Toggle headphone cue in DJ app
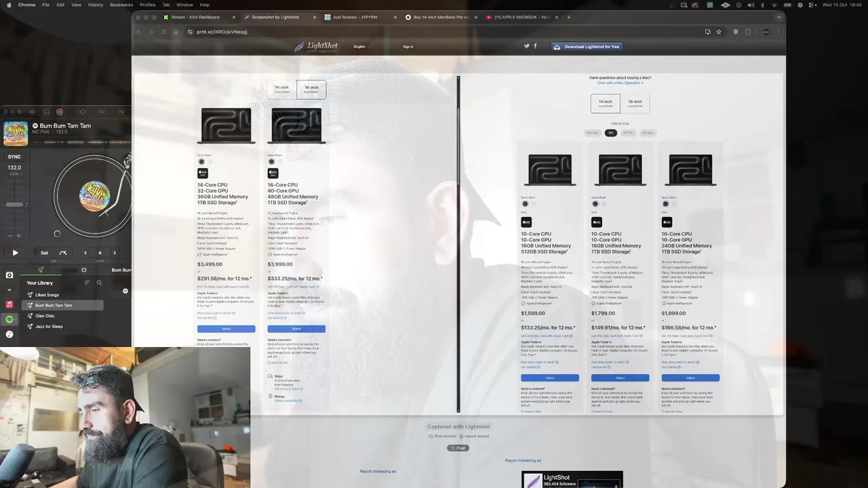 tap(47, 112)
